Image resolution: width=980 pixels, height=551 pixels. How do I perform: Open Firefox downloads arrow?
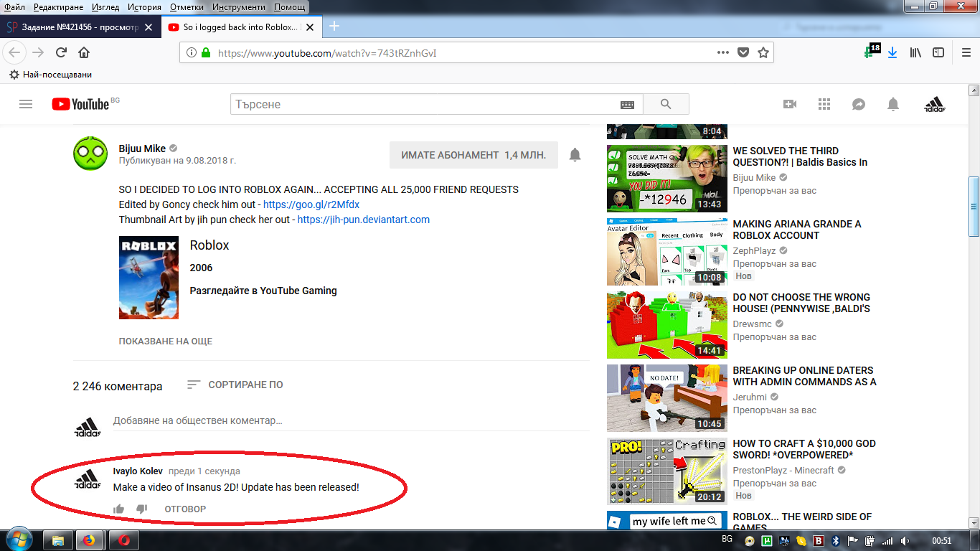pyautogui.click(x=892, y=52)
